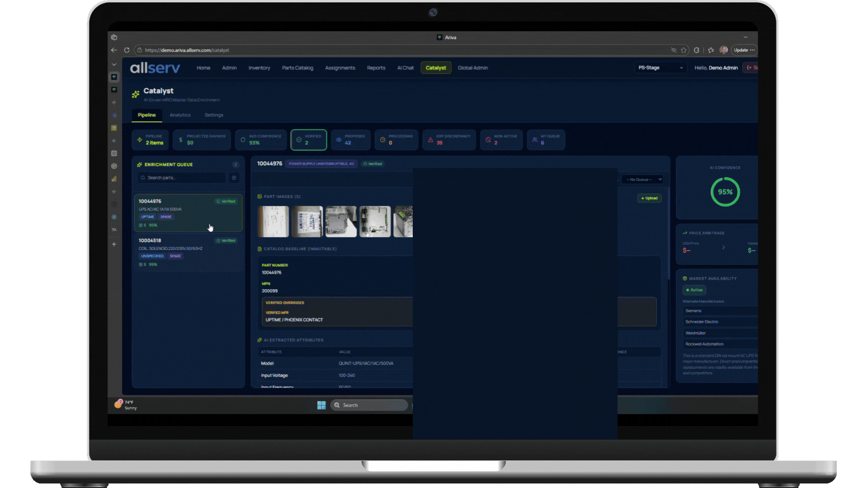The height and width of the screenshot is (488, 868).
Task: Go back using the browser back arrow
Action: tap(114, 50)
